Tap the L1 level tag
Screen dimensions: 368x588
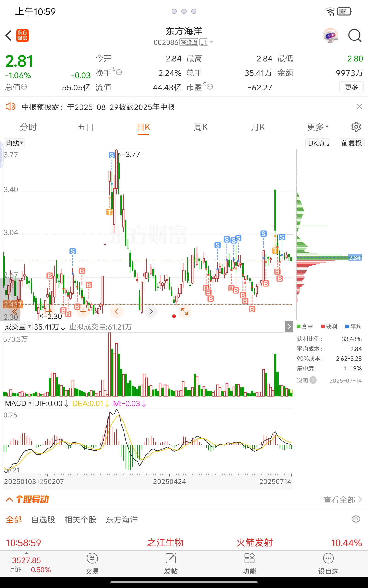click(x=203, y=42)
